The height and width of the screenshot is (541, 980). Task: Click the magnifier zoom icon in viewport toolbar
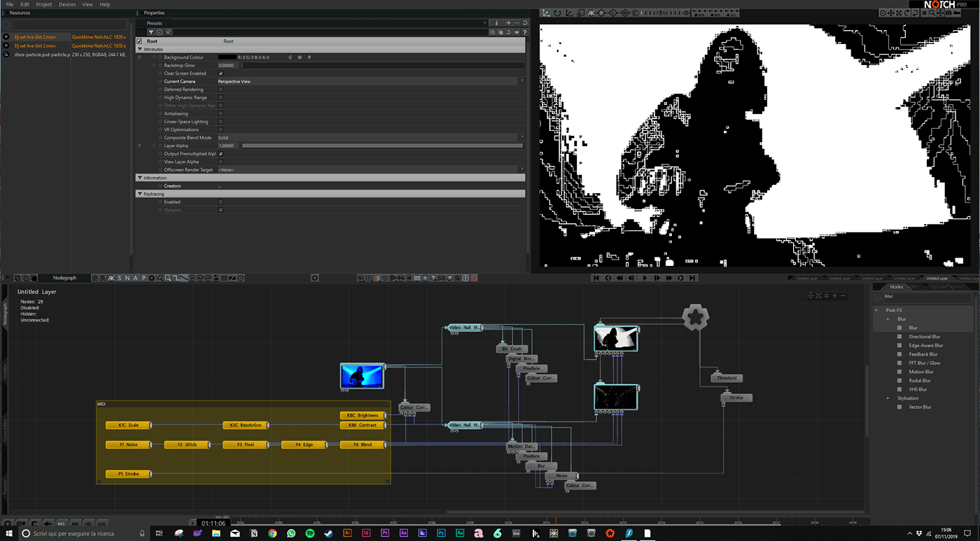point(932,13)
